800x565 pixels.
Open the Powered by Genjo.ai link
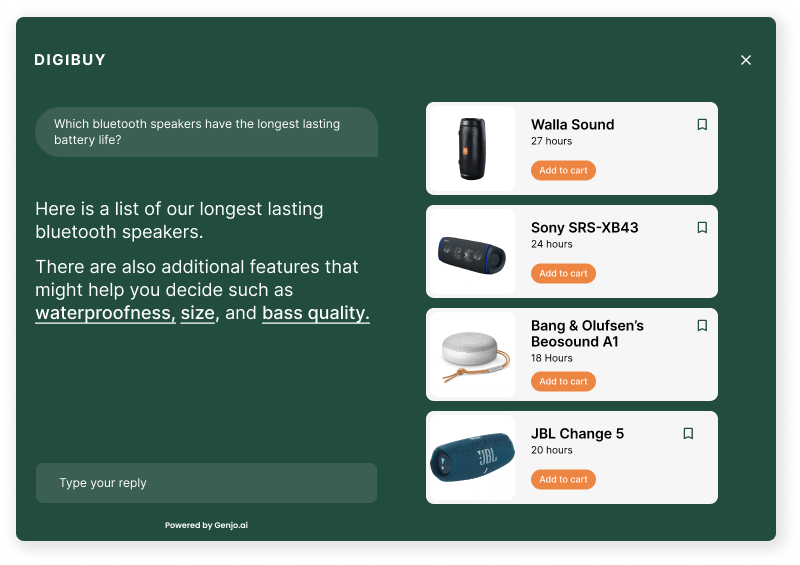206,525
